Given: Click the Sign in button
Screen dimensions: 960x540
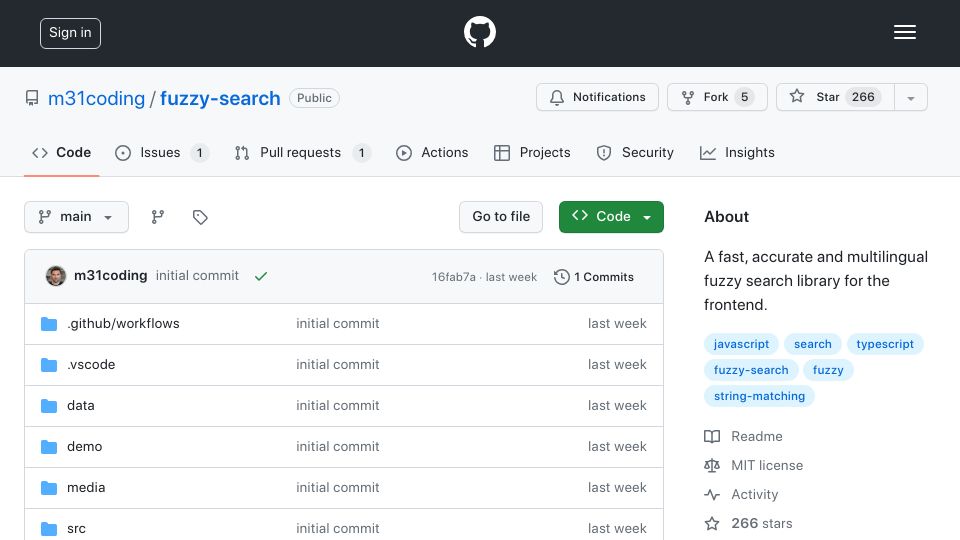Looking at the screenshot, I should click(70, 33).
